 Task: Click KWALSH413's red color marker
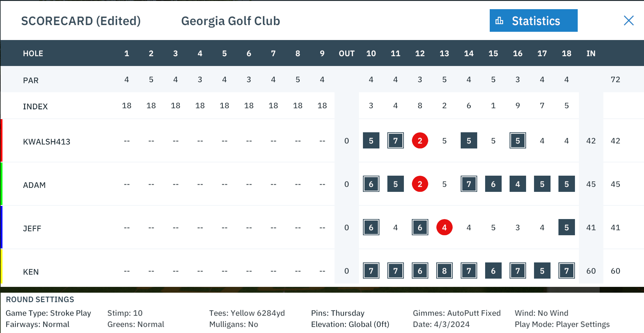point(1,141)
